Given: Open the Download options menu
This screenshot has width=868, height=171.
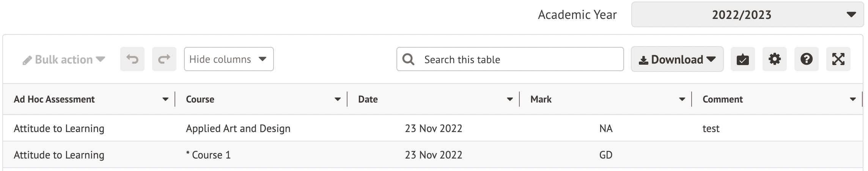Looking at the screenshot, I should coord(677,59).
